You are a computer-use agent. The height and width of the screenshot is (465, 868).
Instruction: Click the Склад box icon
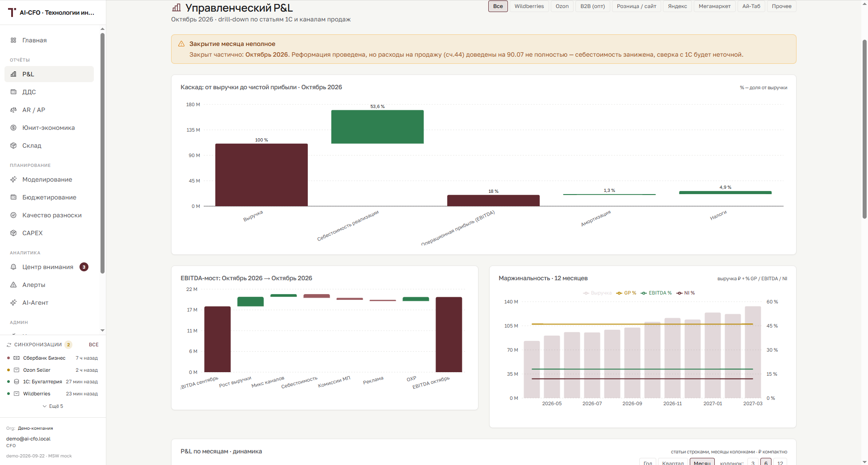pos(13,145)
